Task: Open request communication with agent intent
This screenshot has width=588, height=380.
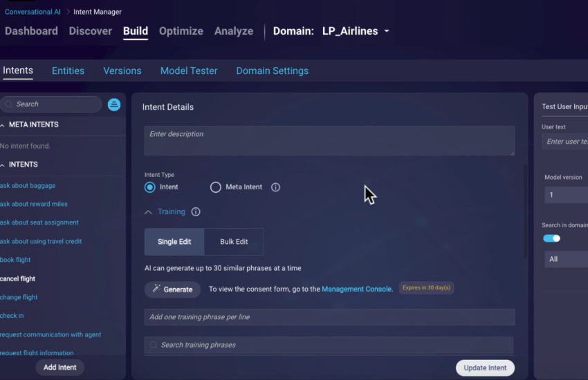Action: (50, 334)
